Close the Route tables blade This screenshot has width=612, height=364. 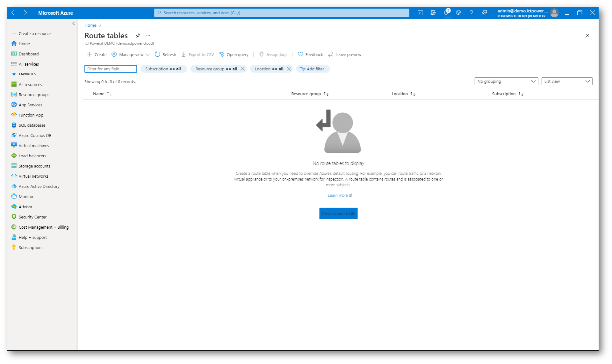tap(587, 36)
